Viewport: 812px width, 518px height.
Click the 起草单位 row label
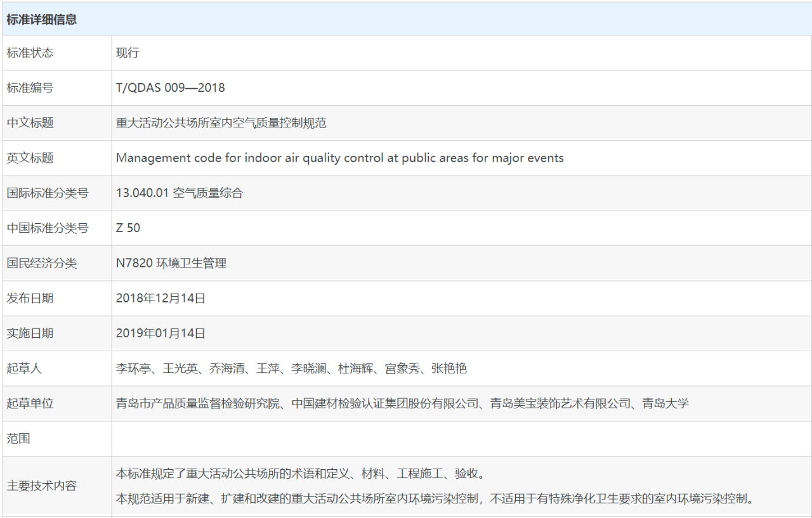(30, 403)
